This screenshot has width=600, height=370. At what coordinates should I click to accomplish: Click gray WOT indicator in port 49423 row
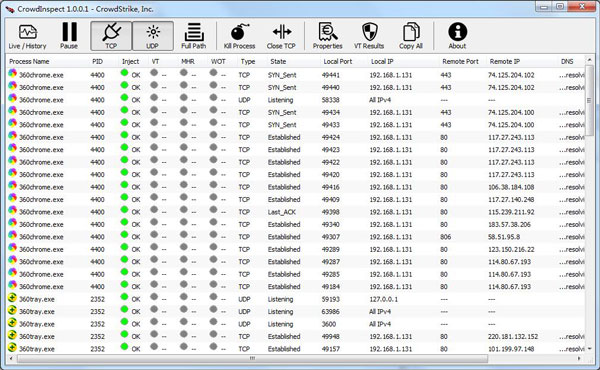tap(214, 148)
